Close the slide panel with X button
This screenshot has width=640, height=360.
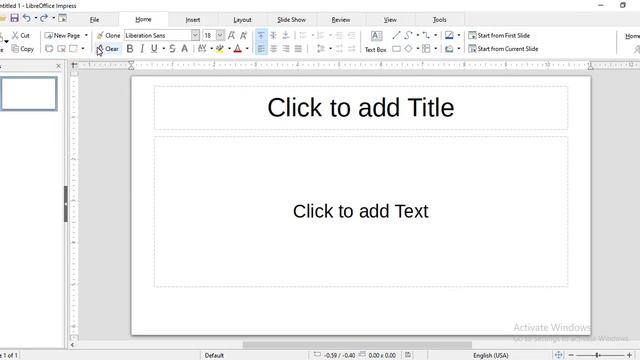(58, 66)
